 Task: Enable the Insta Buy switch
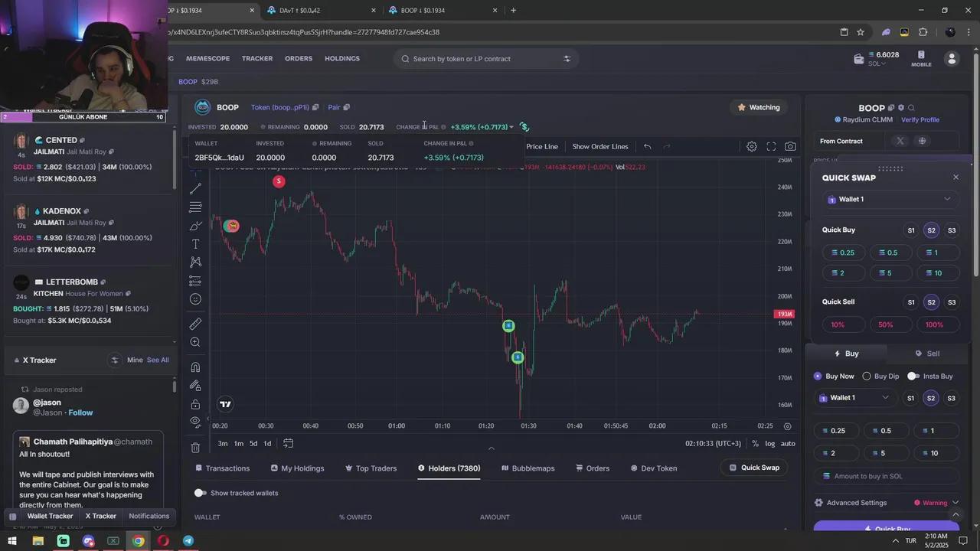click(913, 376)
